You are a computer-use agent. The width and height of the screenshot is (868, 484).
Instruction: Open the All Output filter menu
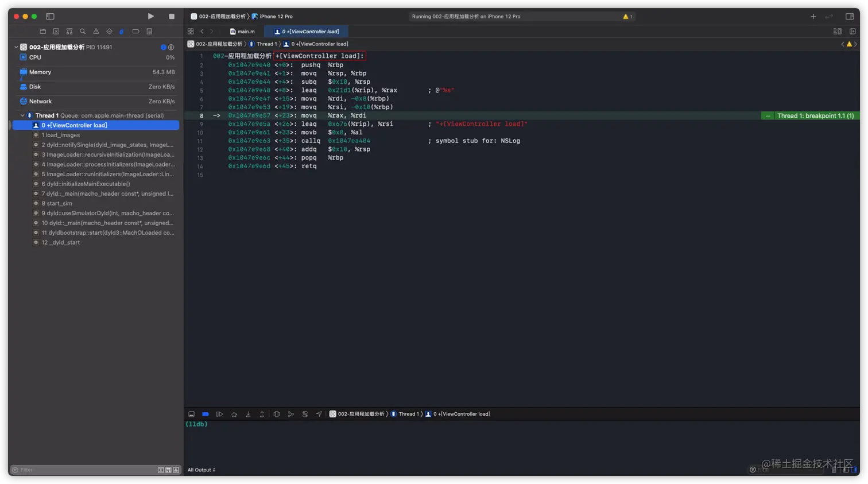tap(201, 470)
